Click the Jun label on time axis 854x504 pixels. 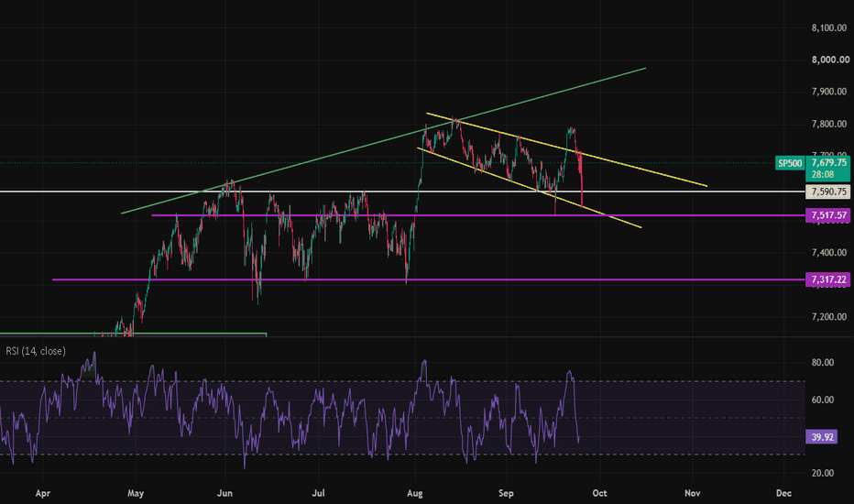point(224,493)
